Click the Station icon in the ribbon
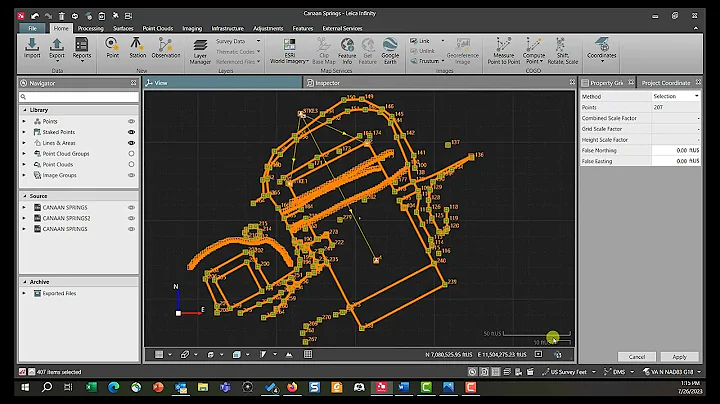Screen dimensions: 720x404 138,46
